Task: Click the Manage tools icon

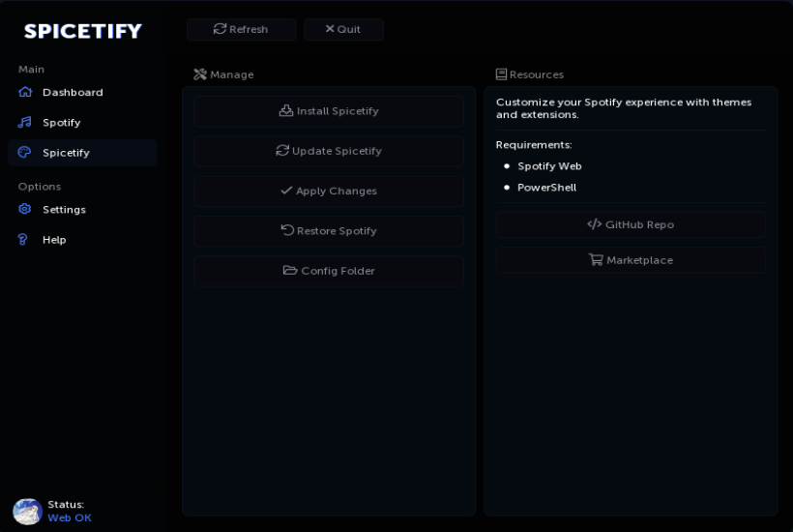Action: click(200, 74)
